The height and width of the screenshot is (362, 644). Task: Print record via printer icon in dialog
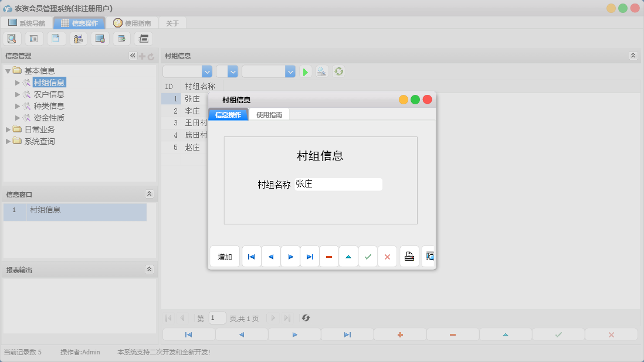click(409, 256)
